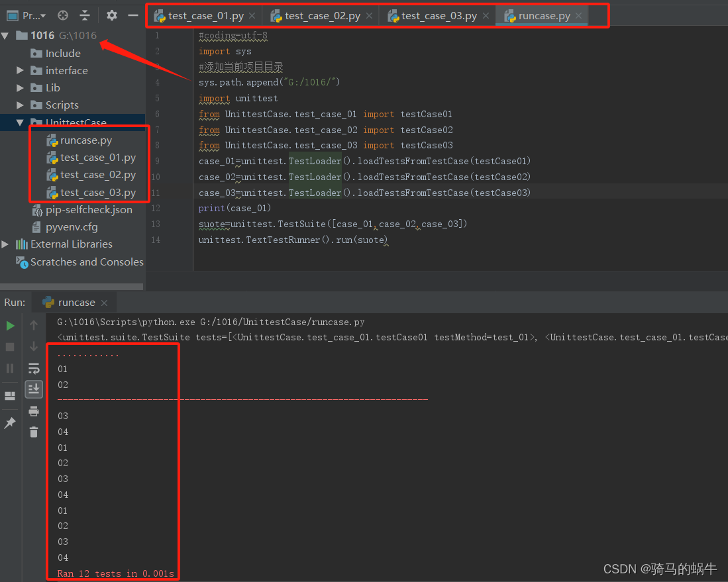The height and width of the screenshot is (582, 728).
Task: Select test_case_01.py in the project tree
Action: tap(91, 158)
